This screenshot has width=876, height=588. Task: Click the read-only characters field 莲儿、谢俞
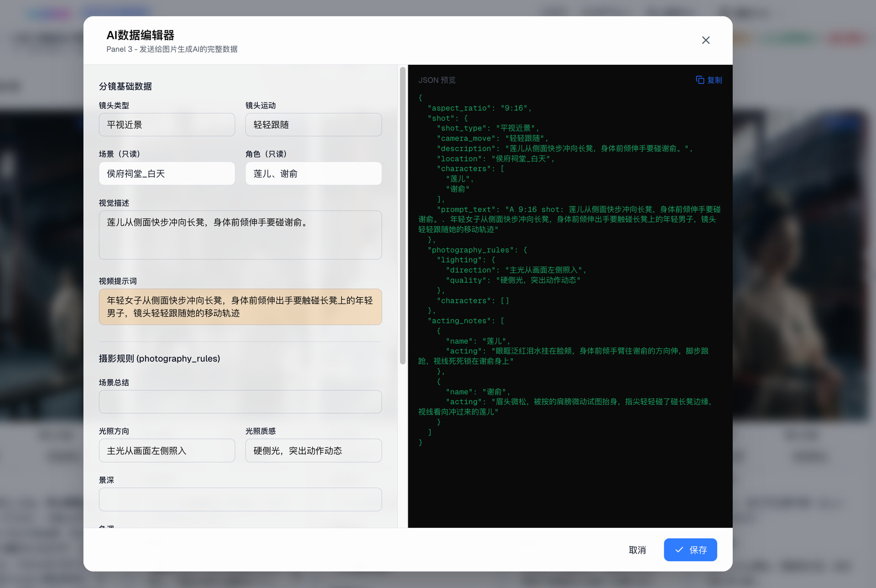click(313, 173)
